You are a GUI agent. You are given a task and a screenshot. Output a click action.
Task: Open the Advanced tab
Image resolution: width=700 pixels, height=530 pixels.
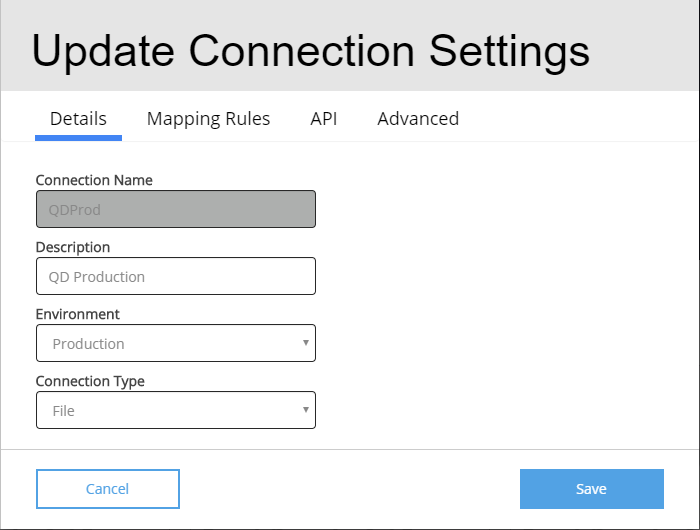(x=418, y=119)
